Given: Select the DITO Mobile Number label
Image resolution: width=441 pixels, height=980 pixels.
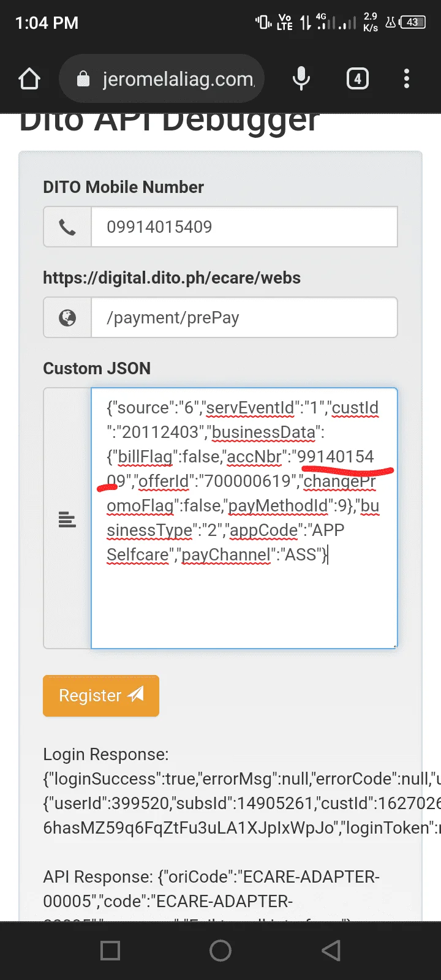Looking at the screenshot, I should pyautogui.click(x=123, y=187).
